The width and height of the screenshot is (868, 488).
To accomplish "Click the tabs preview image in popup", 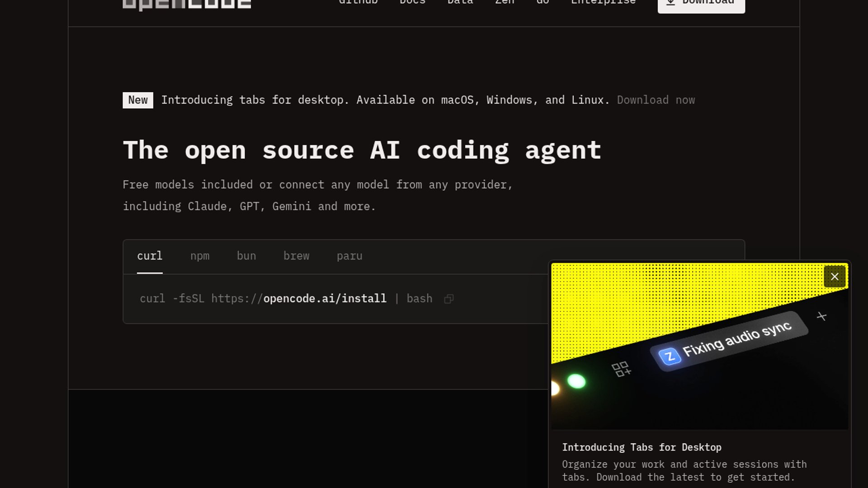I will click(x=700, y=346).
